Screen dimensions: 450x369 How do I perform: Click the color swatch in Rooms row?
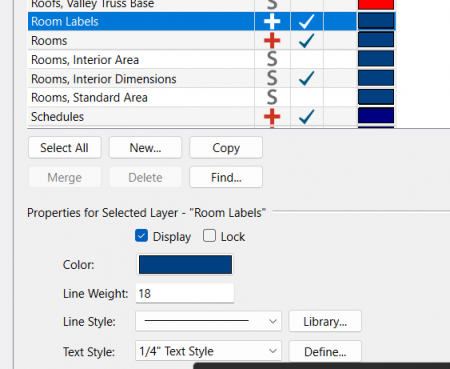(x=376, y=40)
